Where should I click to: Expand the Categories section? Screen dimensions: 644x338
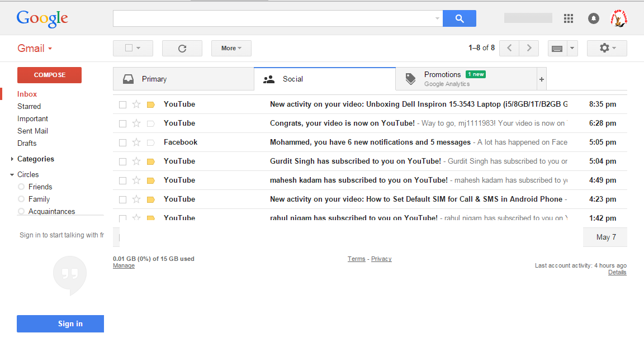(12, 159)
